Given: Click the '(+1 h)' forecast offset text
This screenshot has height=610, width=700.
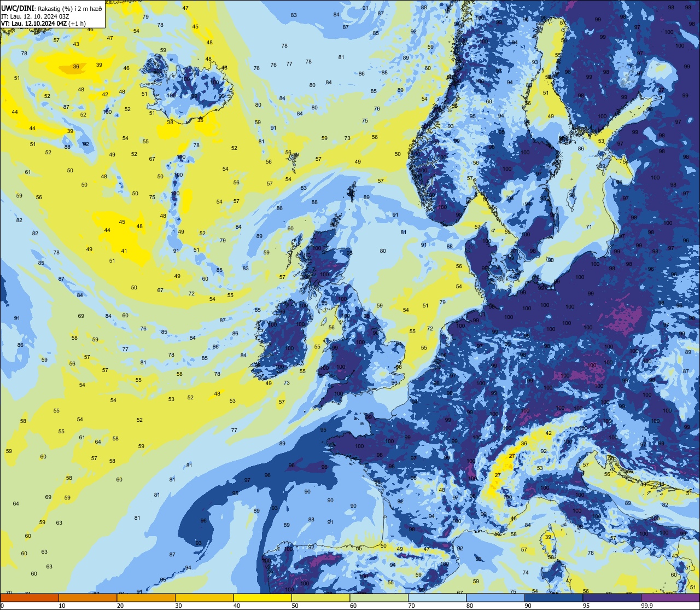Looking at the screenshot, I should pos(77,23).
